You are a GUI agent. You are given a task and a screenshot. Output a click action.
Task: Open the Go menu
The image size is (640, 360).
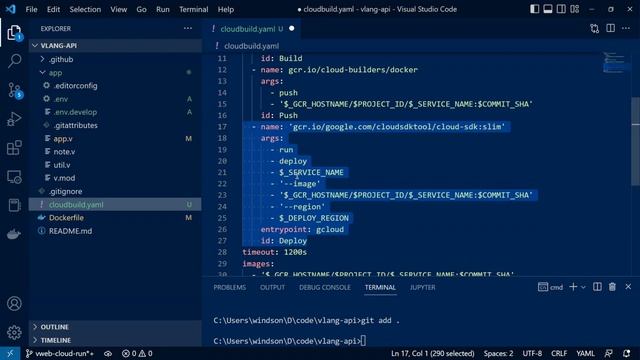pos(141,9)
